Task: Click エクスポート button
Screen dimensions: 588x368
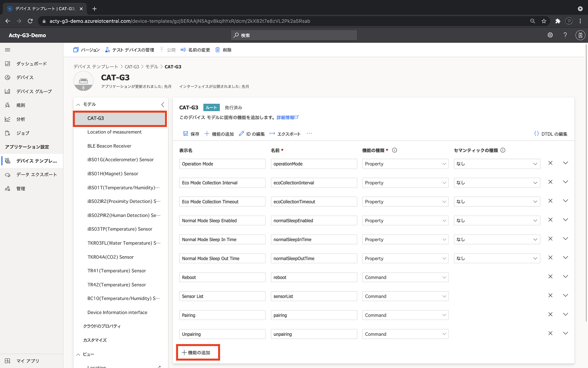Action: point(285,134)
